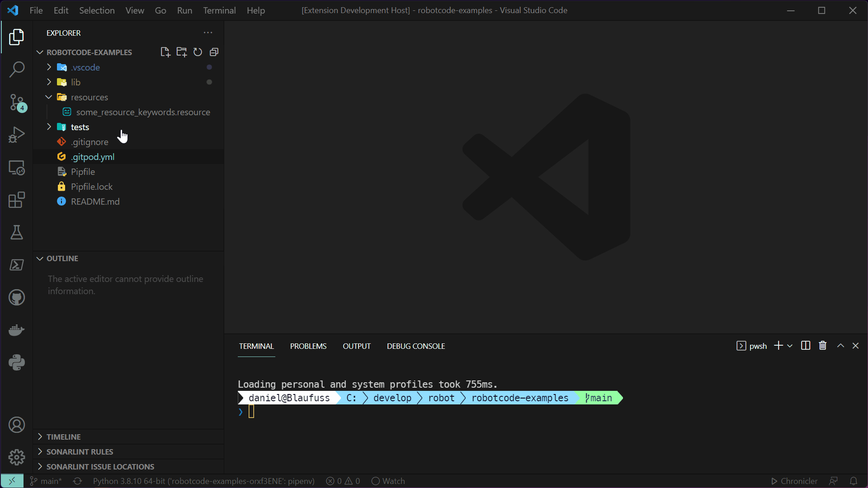Click the Explorer sidebar icon
The width and height of the screenshot is (868, 488).
(16, 37)
